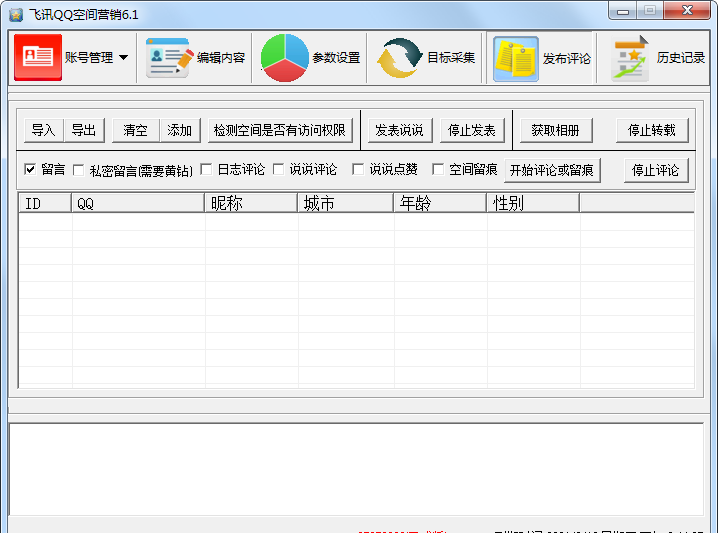The height and width of the screenshot is (556, 718).
Task: Sort by the 城市 column header
Action: tap(346, 203)
